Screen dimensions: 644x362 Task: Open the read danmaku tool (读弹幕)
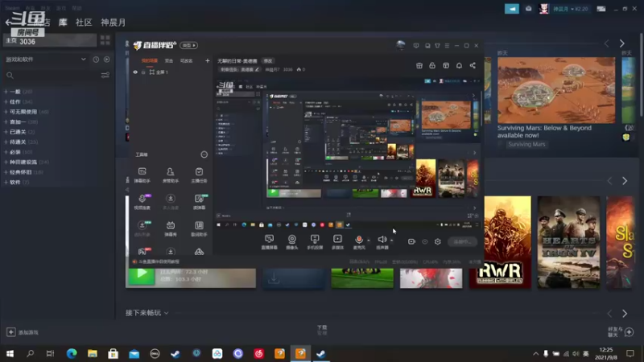click(x=199, y=202)
